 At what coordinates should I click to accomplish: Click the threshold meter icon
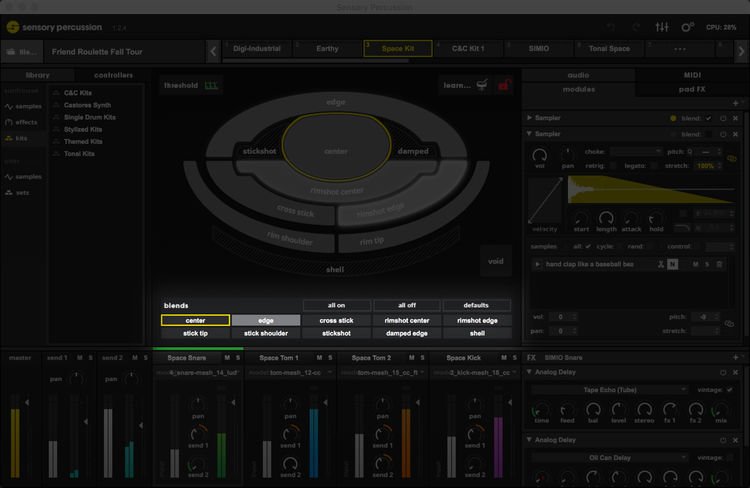pyautogui.click(x=211, y=86)
